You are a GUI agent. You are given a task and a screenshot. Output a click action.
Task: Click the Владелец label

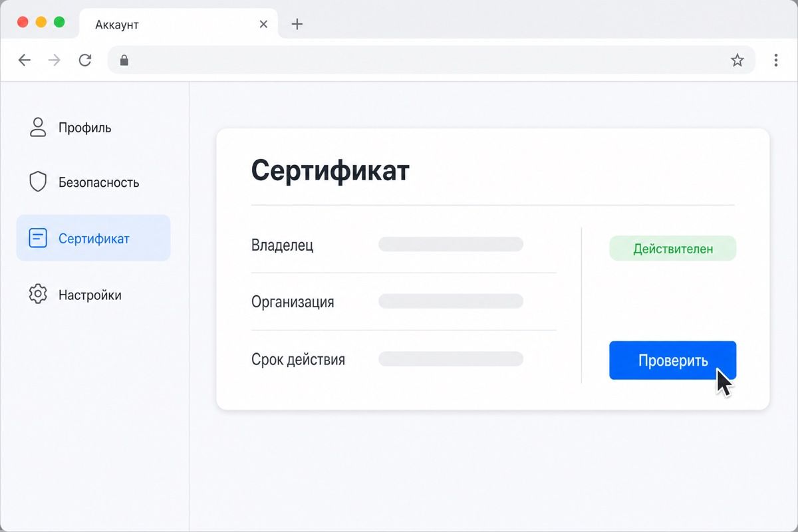(x=282, y=245)
